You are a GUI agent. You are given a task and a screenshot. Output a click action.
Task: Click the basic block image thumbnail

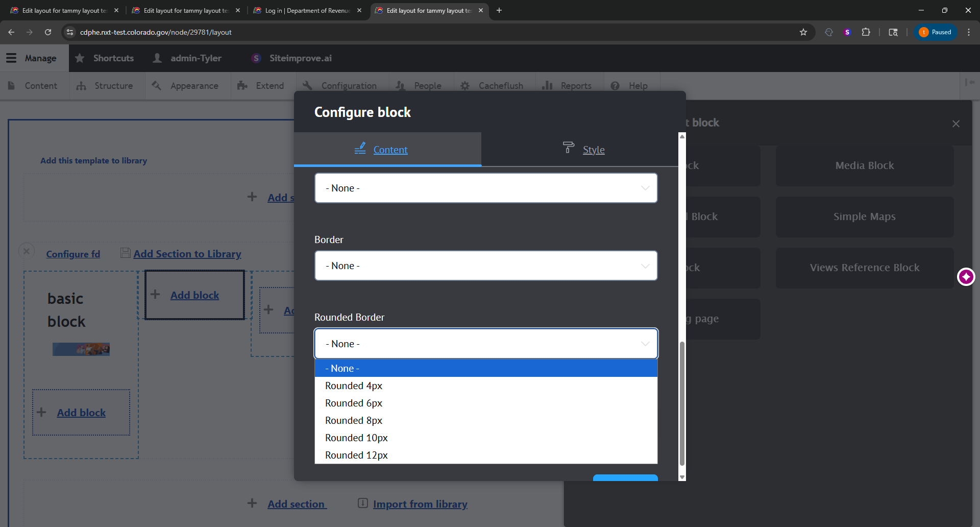point(81,349)
